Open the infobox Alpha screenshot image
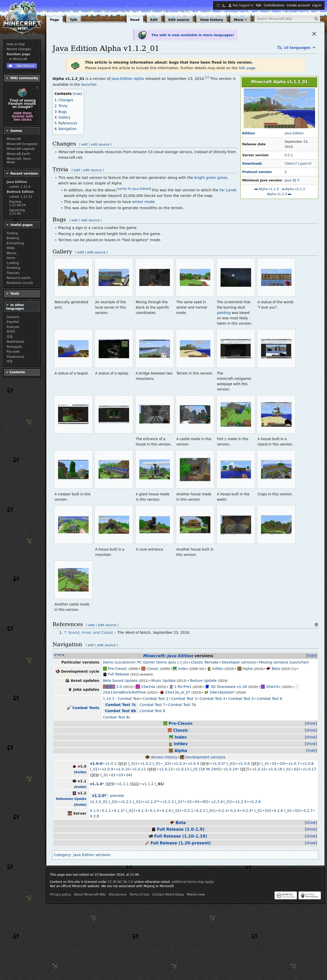 279,108
